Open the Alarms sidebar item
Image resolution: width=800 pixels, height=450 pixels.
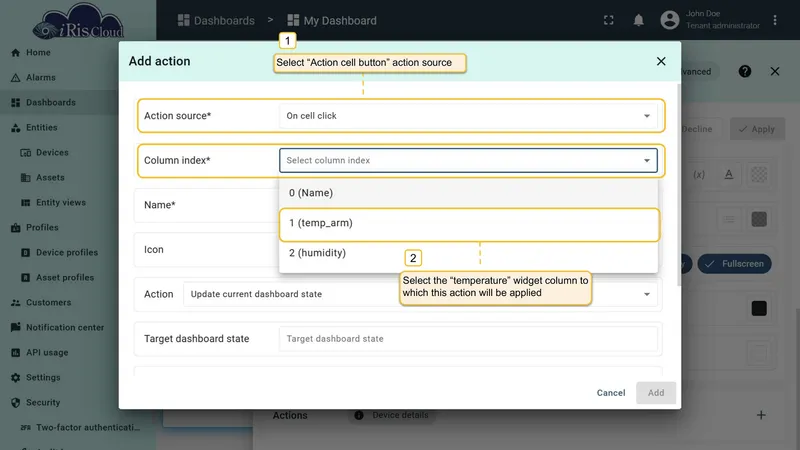40,78
